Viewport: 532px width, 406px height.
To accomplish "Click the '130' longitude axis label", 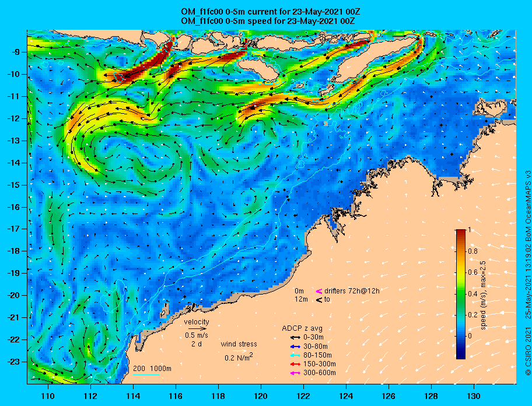I will pos(474,396).
